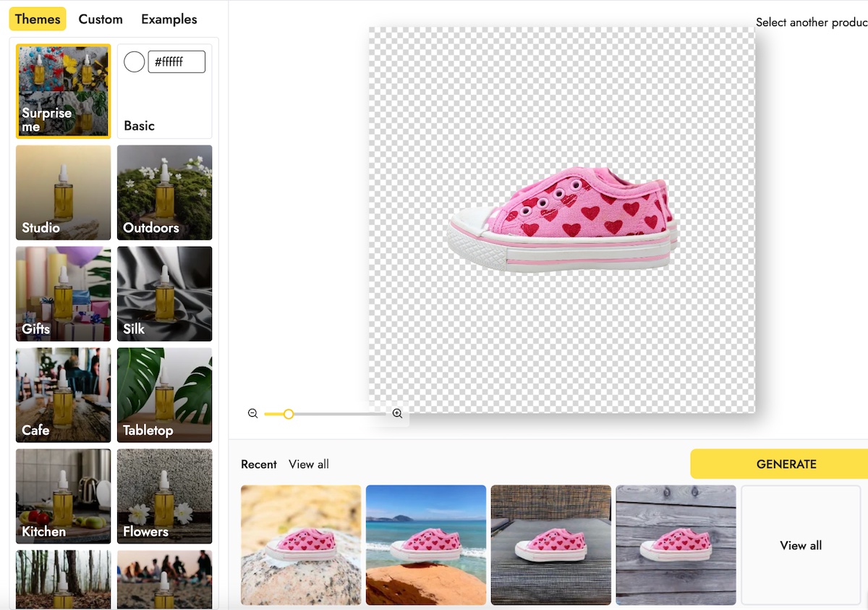The image size is (868, 610).
Task: Click the #ffffff hex color field
Action: point(176,62)
